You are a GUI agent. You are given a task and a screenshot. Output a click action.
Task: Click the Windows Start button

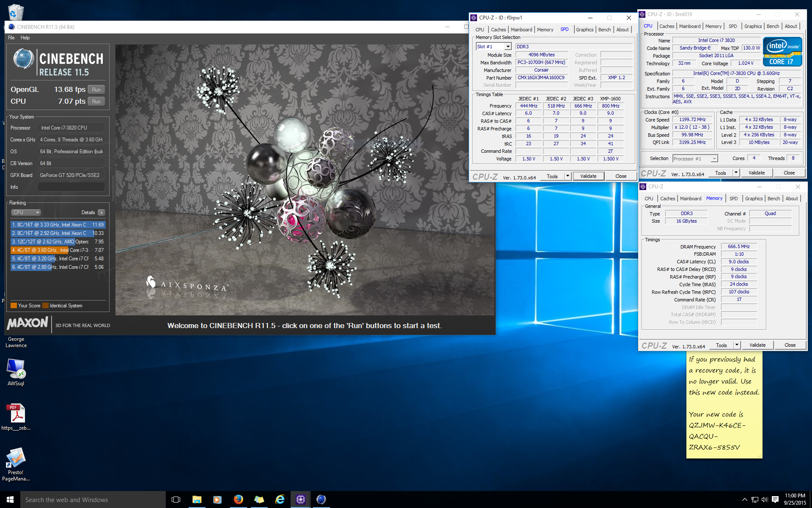[x=10, y=500]
